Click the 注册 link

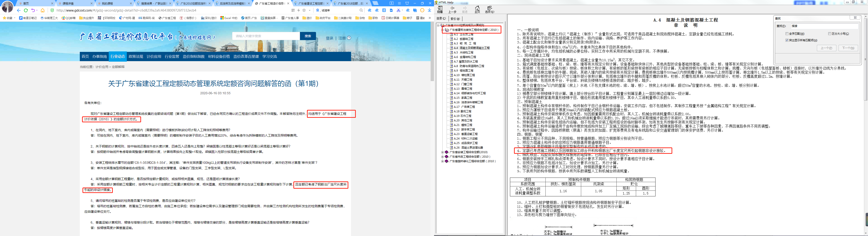click(x=342, y=38)
